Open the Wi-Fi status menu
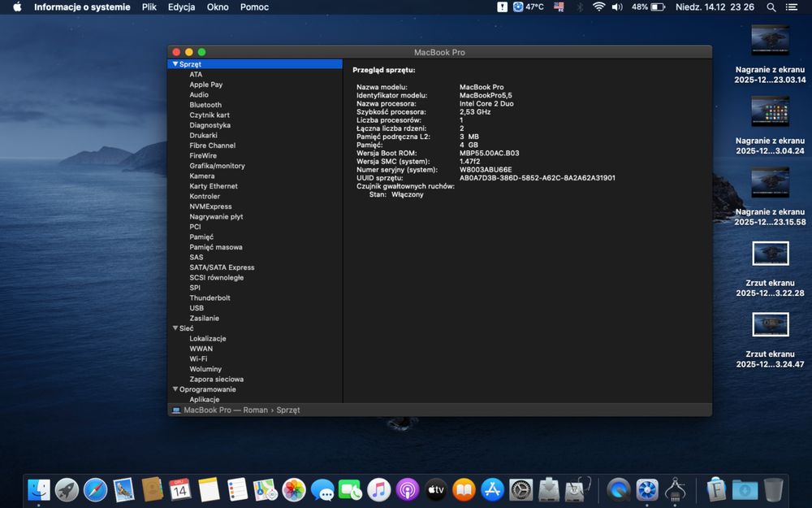812x508 pixels. [598, 7]
